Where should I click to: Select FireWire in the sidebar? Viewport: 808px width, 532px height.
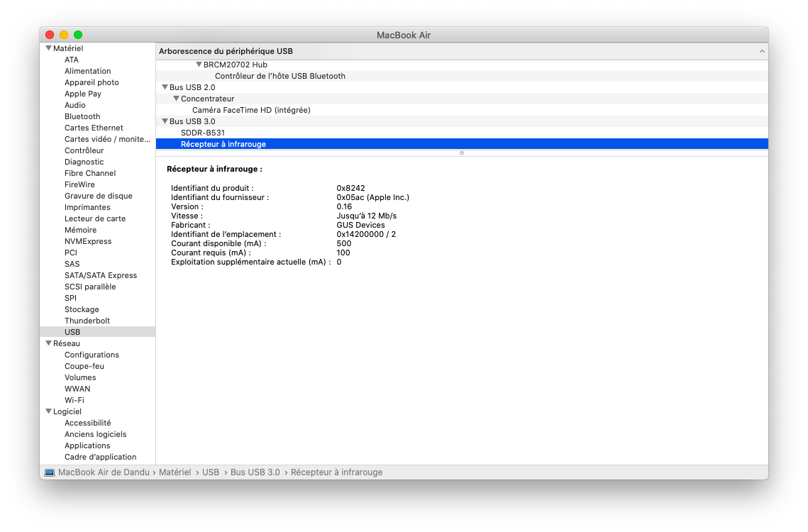pyautogui.click(x=80, y=184)
